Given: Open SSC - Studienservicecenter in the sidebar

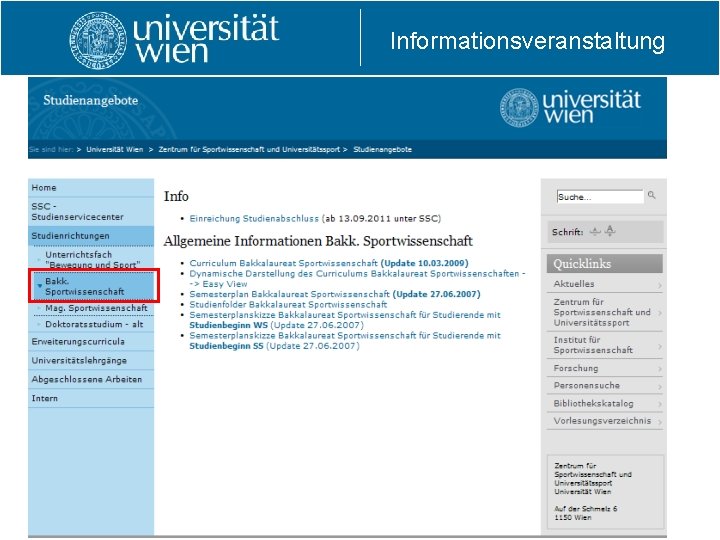Looking at the screenshot, I should (x=91, y=212).
